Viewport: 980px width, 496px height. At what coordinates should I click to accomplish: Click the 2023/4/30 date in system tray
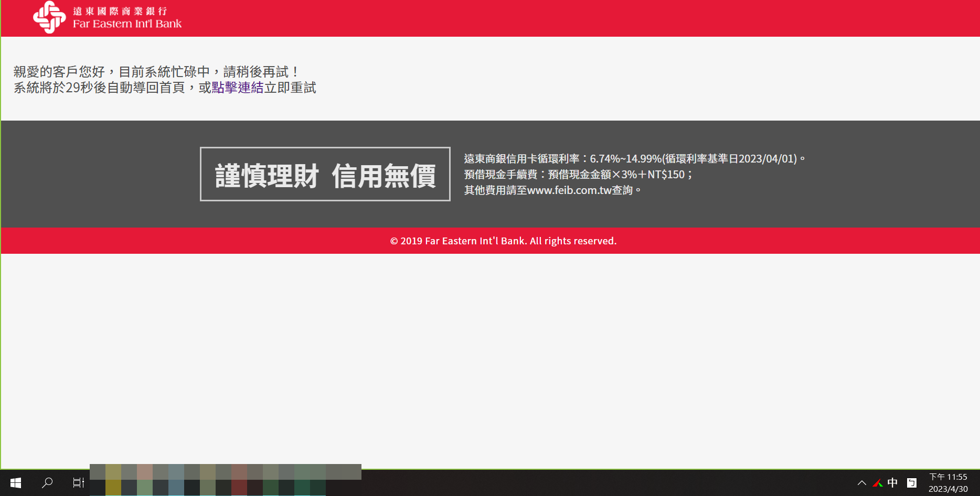point(948,489)
